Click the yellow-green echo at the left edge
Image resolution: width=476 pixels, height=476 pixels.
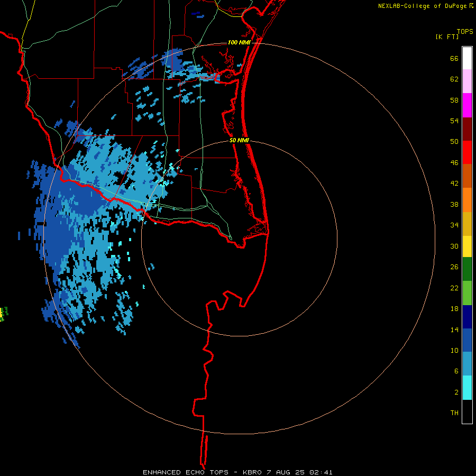coord(4,314)
